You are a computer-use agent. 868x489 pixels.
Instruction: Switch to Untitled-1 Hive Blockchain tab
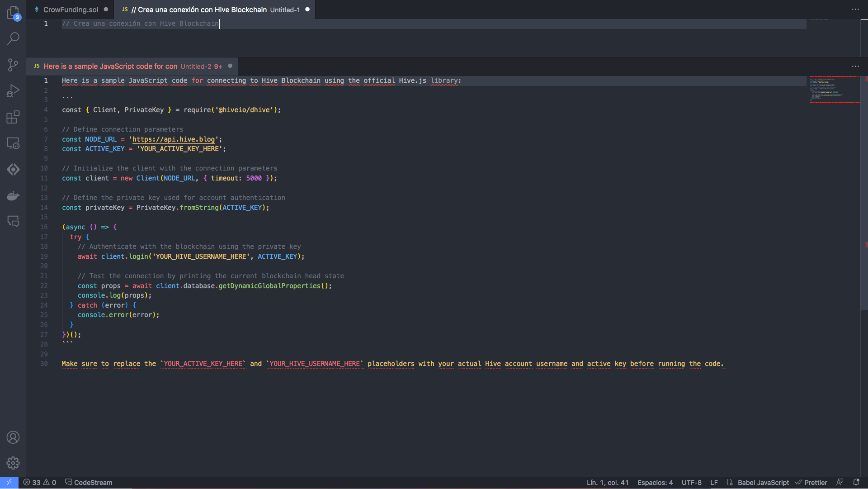(215, 9)
